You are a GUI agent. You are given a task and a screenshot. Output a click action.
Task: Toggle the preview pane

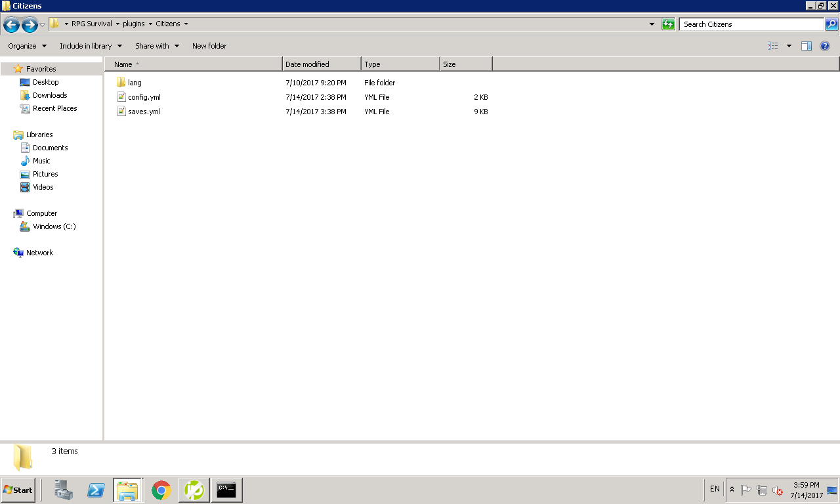(x=807, y=46)
